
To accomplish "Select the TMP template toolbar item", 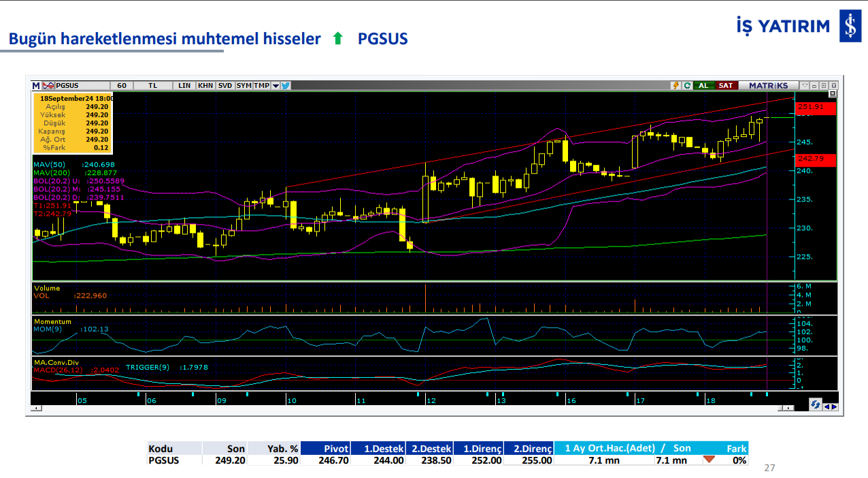I will tap(261, 86).
